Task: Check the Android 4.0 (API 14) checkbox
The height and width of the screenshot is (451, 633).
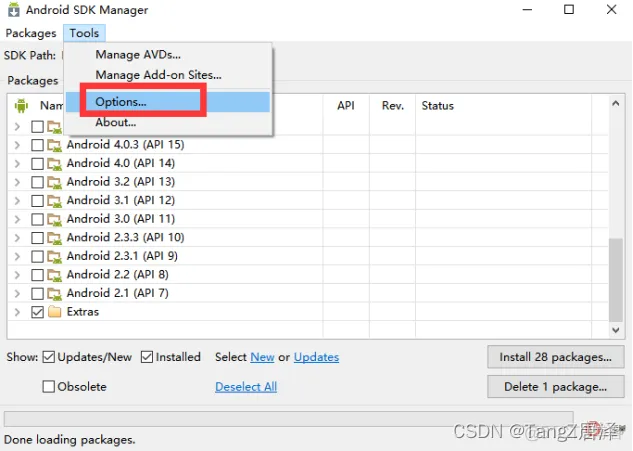Action: 38,164
